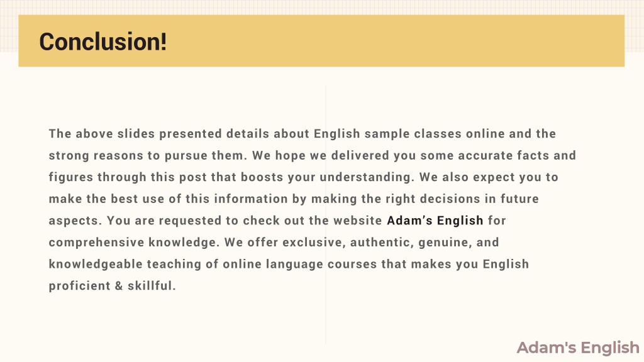Viewport: 644px width, 362px height.
Task: Click the bold Adam's English link in paragraph
Action: [x=435, y=221]
